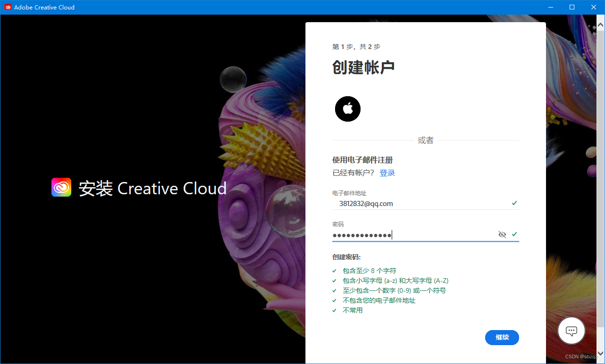Click the 第 1 步，共 2 步 step label

click(356, 47)
